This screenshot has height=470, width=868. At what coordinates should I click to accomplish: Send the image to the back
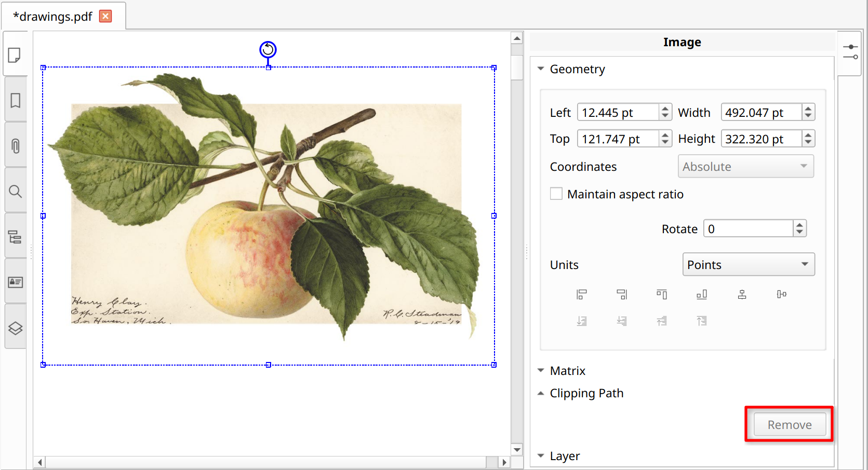(x=582, y=321)
